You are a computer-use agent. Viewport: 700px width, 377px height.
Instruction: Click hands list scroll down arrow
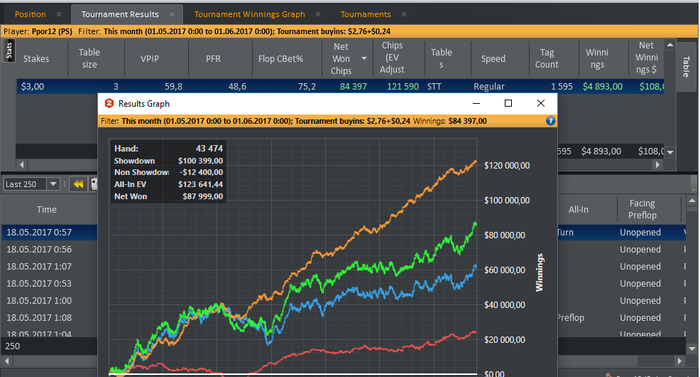(692, 348)
